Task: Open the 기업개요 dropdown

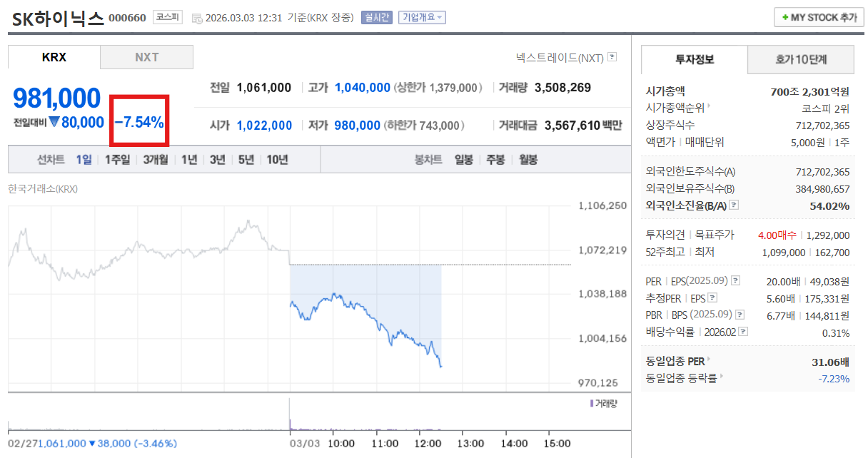Action: (422, 17)
